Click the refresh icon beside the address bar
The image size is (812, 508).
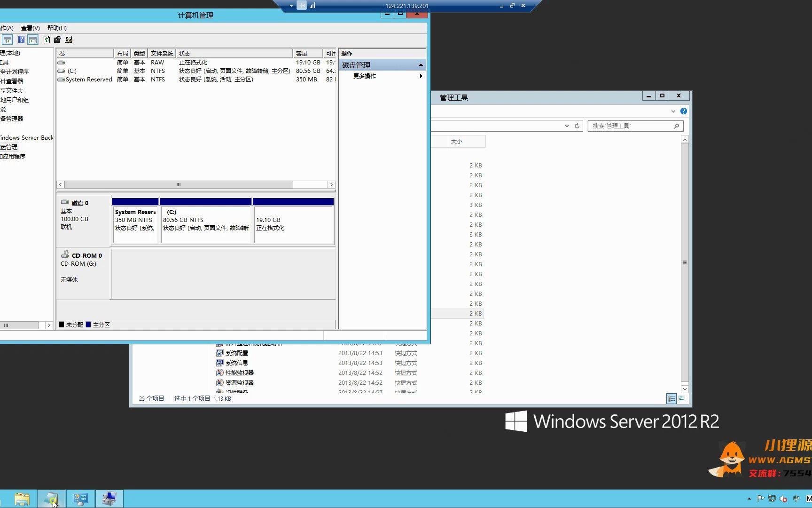(577, 126)
